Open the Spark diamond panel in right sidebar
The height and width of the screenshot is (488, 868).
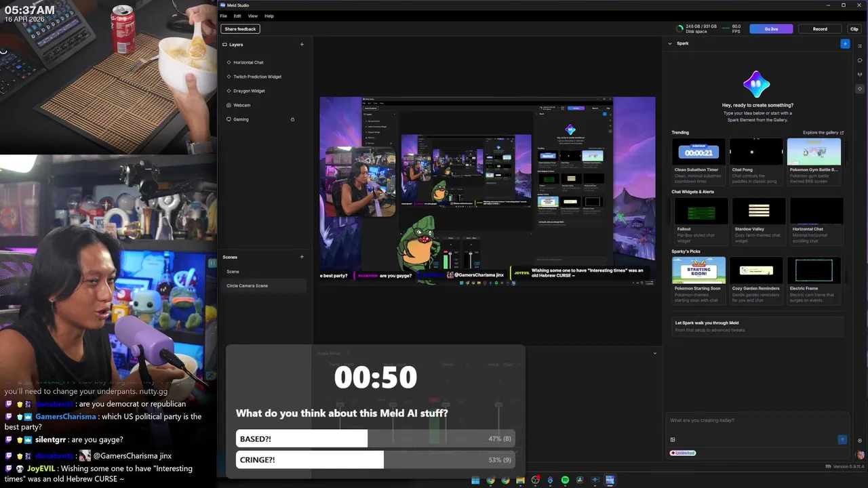click(x=860, y=89)
